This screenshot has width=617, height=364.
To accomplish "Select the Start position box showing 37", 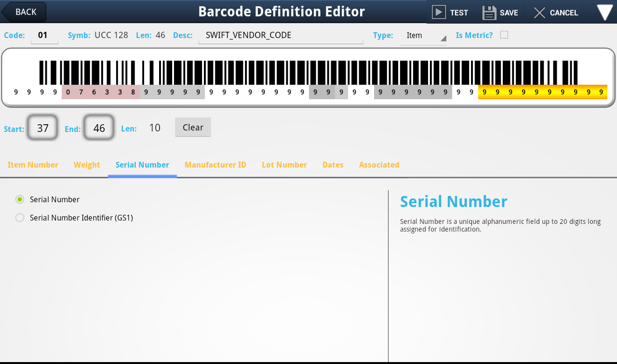I will click(43, 128).
